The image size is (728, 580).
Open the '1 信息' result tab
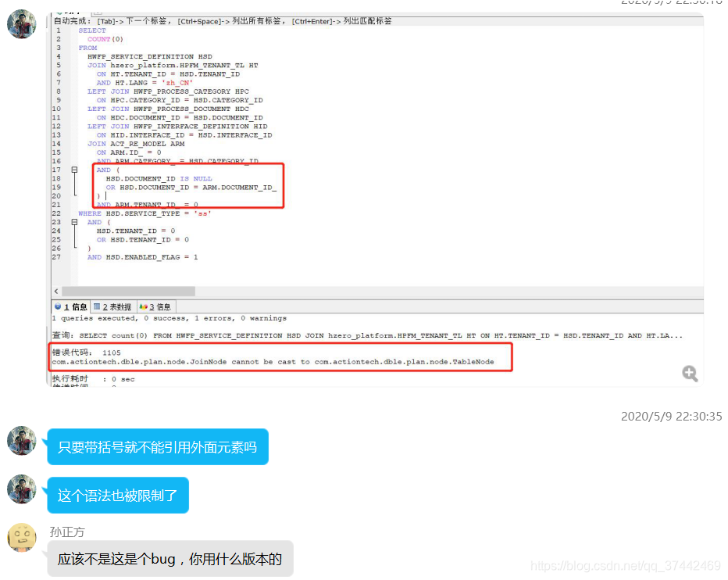point(70,306)
